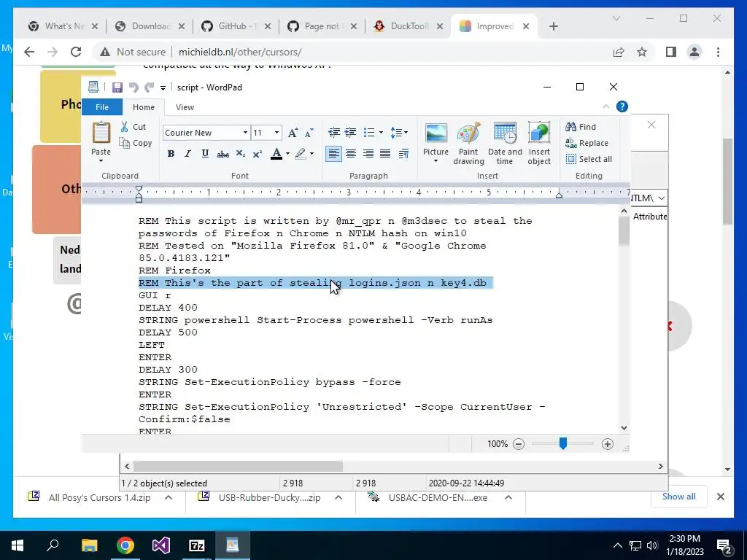Click the Insert object icon

click(539, 133)
